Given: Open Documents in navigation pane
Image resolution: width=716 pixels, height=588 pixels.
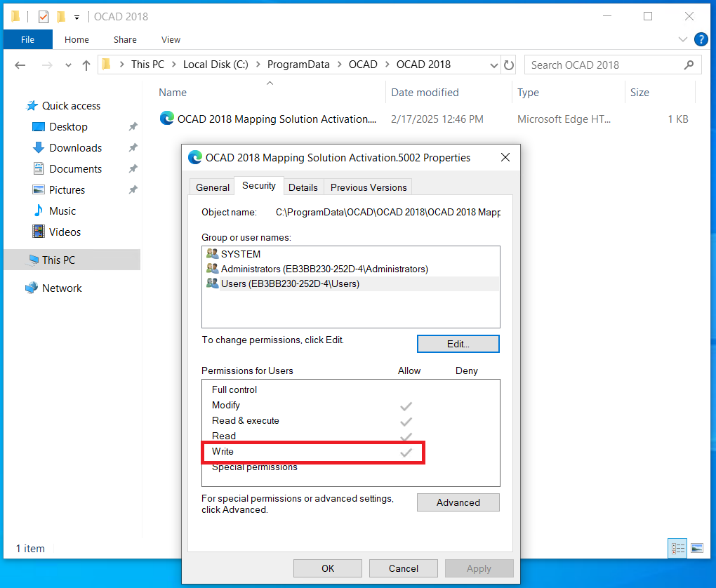Looking at the screenshot, I should coord(75,169).
